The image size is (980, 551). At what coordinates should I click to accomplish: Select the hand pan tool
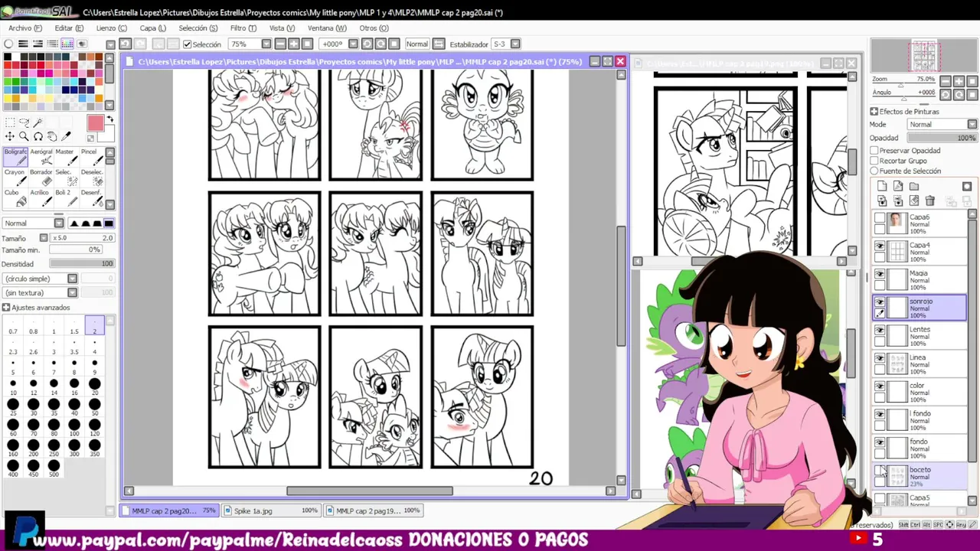(52, 136)
